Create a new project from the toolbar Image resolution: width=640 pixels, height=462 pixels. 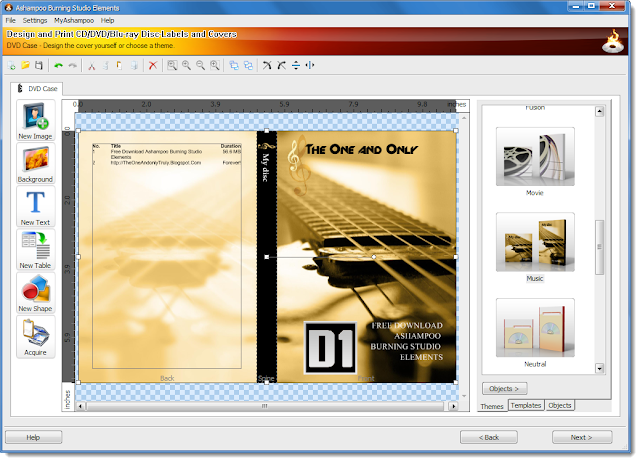(11, 65)
